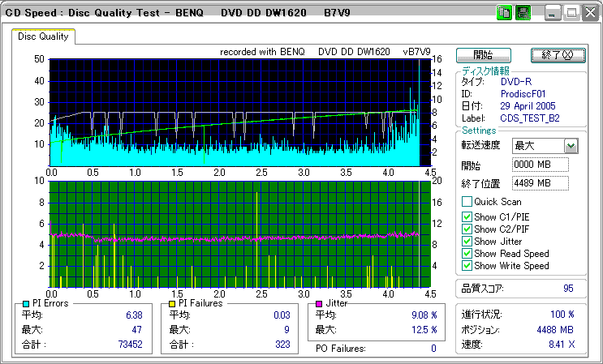603x364 pixels.
Task: Click the 終了位置 end position field
Action: 541,183
